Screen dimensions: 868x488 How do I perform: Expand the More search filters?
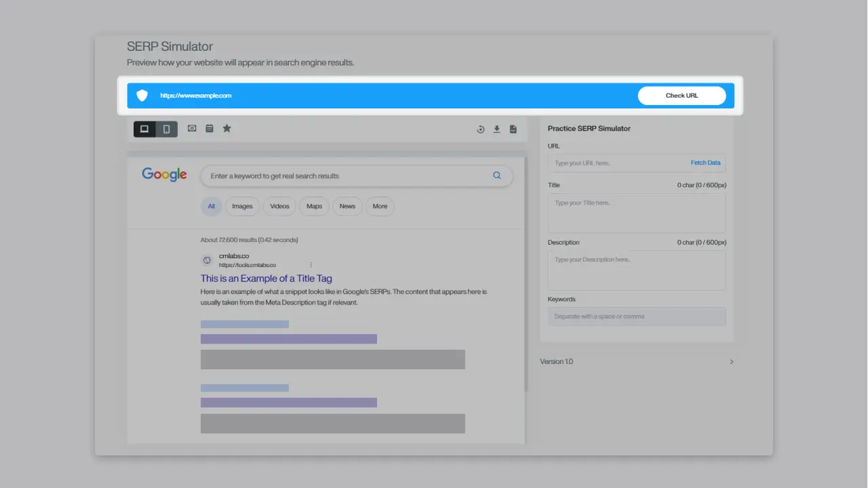click(x=380, y=206)
